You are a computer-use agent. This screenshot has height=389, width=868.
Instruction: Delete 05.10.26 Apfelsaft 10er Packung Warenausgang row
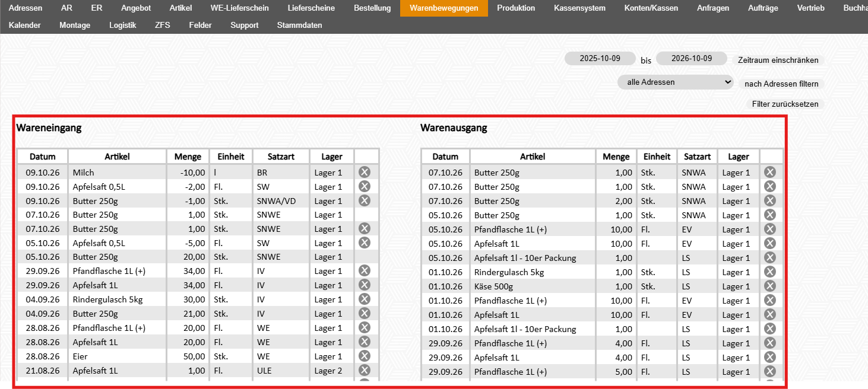point(769,258)
